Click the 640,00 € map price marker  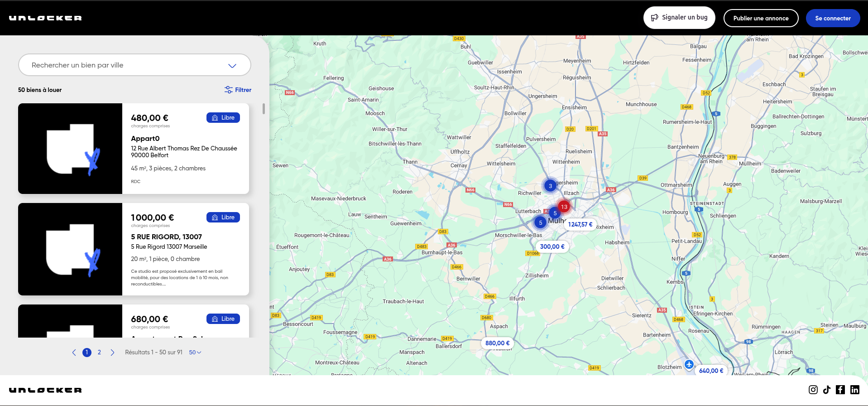tap(711, 371)
